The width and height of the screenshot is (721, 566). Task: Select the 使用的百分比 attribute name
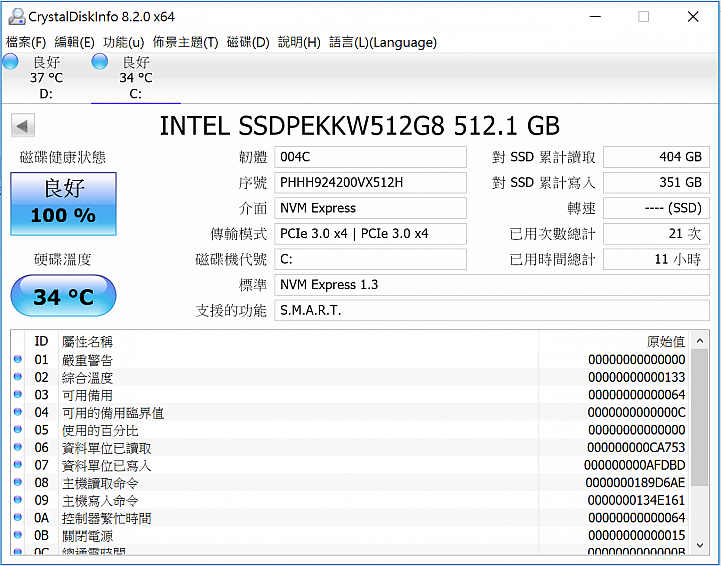100,430
